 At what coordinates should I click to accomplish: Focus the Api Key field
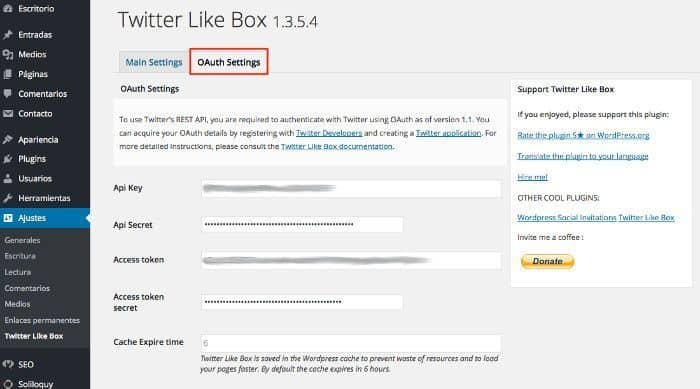click(351, 189)
